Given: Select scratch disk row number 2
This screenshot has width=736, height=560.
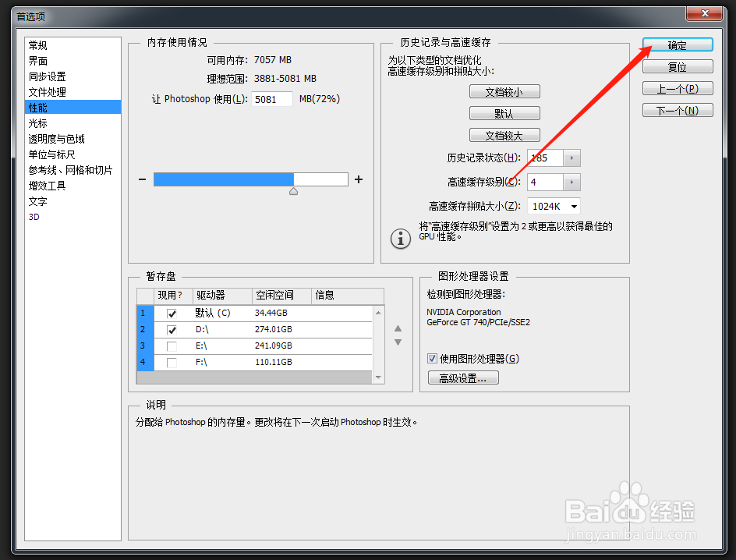Looking at the screenshot, I should click(145, 329).
